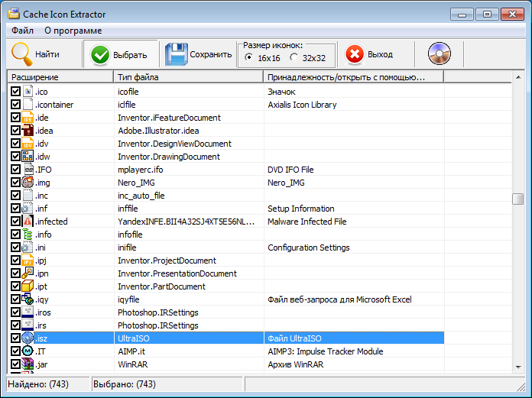Select the 16x16 icon size
Viewport: 532px width, 398px height.
[263, 58]
